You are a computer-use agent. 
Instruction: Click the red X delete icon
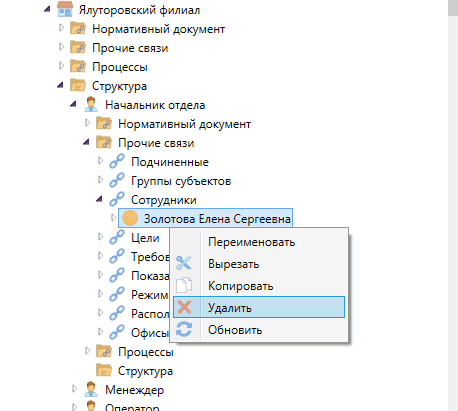(x=184, y=307)
